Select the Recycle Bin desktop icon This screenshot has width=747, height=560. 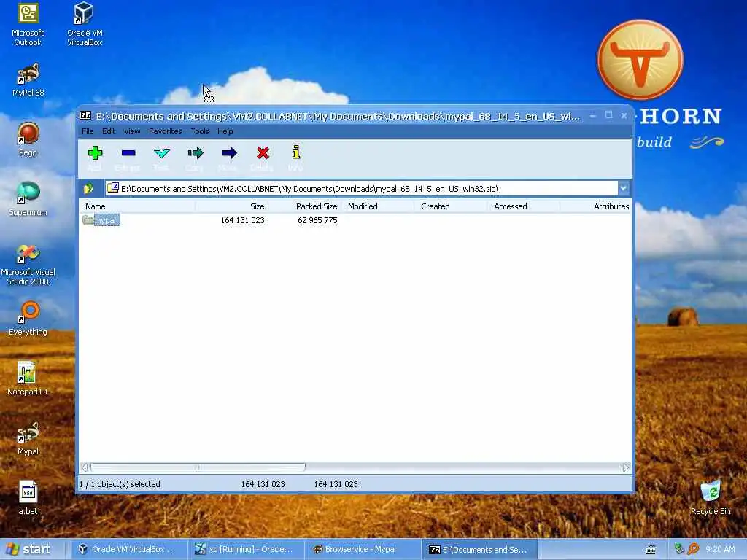(711, 498)
